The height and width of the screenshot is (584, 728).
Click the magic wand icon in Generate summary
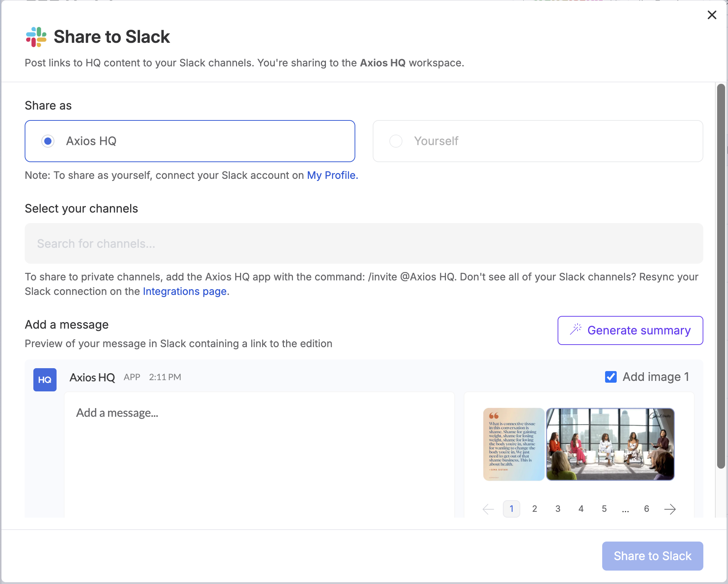point(575,329)
